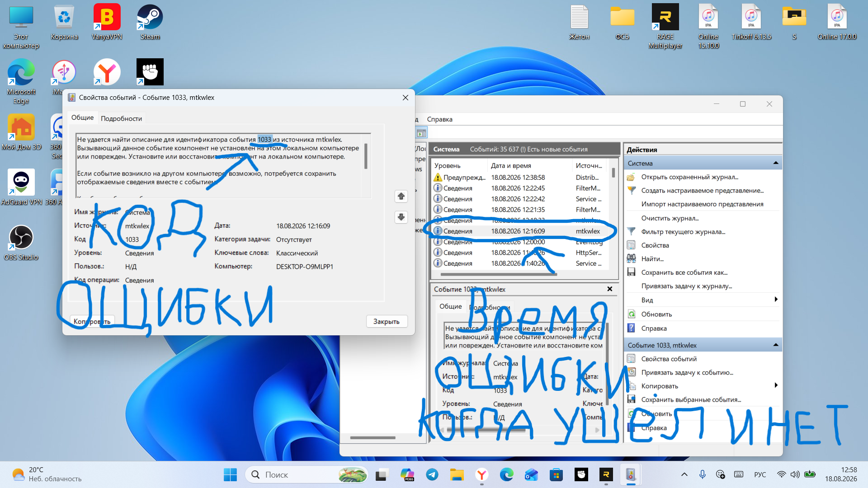Screen dimensions: 868x488
Task: Sort events by Дата и время column
Action: [530, 165]
